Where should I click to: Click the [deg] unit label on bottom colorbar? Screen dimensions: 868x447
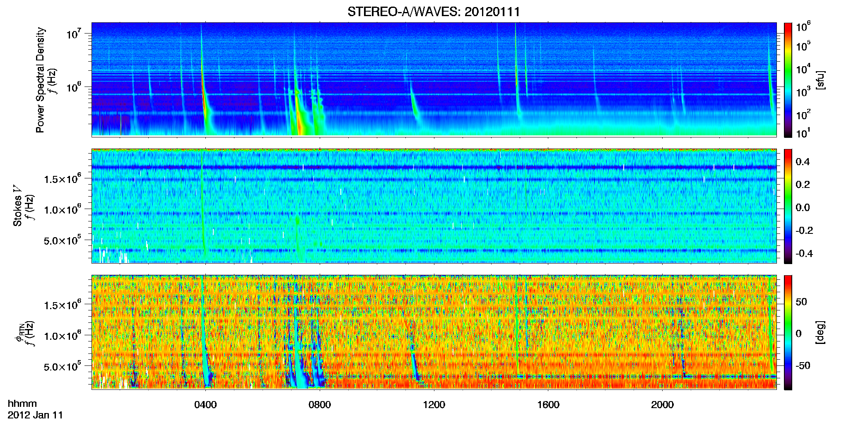click(x=821, y=332)
